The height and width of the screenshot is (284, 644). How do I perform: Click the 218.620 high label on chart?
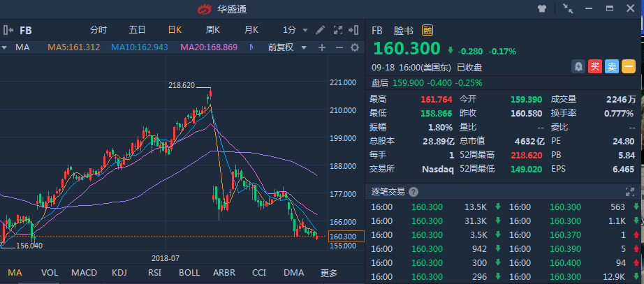(x=182, y=85)
